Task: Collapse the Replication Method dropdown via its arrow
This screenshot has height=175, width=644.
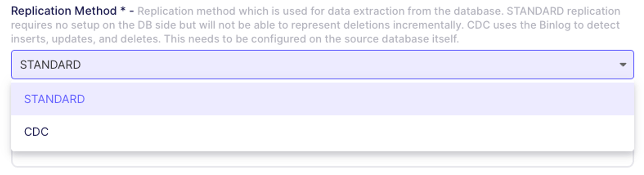Action: pos(622,64)
